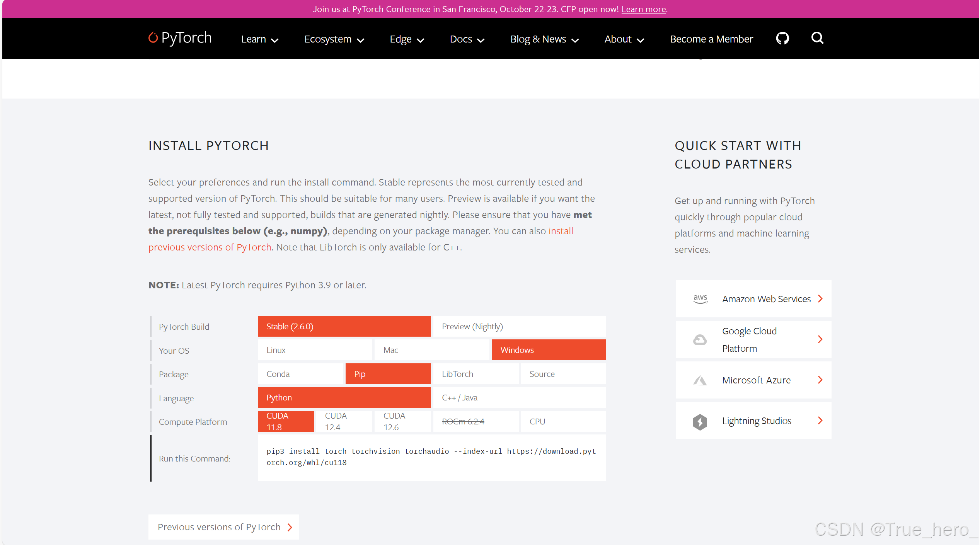Click the Lightning Studios bolt icon

700,421
